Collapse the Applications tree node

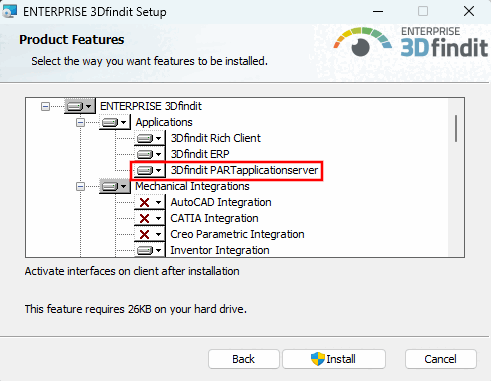point(80,123)
